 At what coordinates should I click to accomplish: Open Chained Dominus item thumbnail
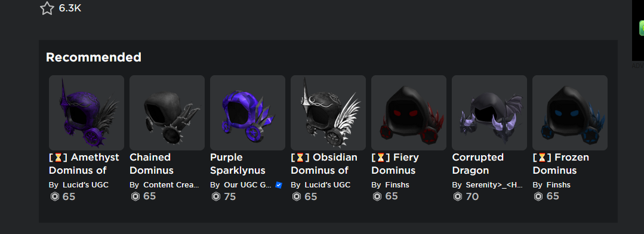click(167, 112)
